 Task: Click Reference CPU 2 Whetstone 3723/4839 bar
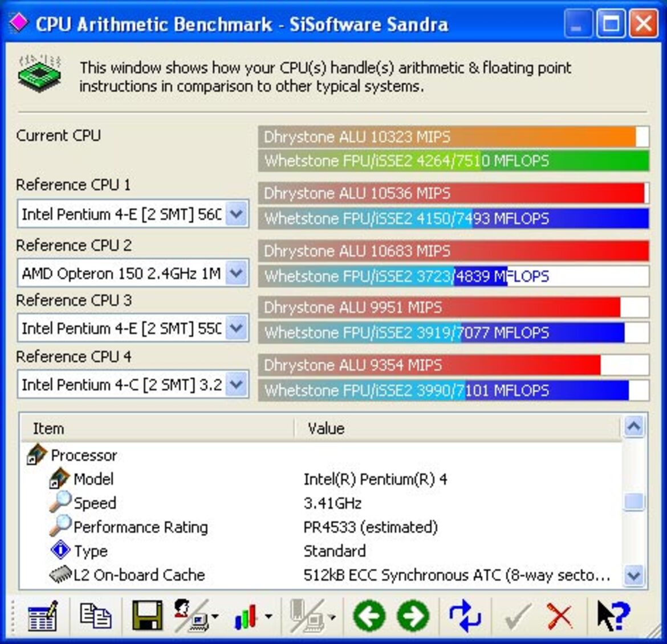(x=453, y=276)
